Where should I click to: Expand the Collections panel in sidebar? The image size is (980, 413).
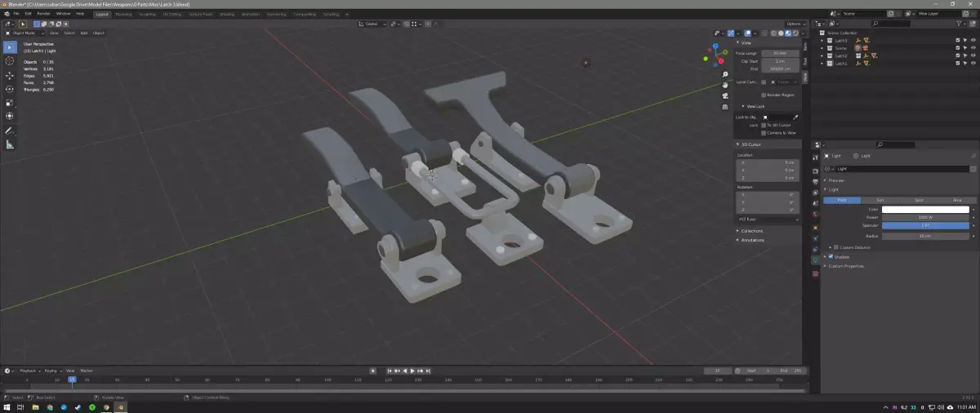click(x=752, y=231)
